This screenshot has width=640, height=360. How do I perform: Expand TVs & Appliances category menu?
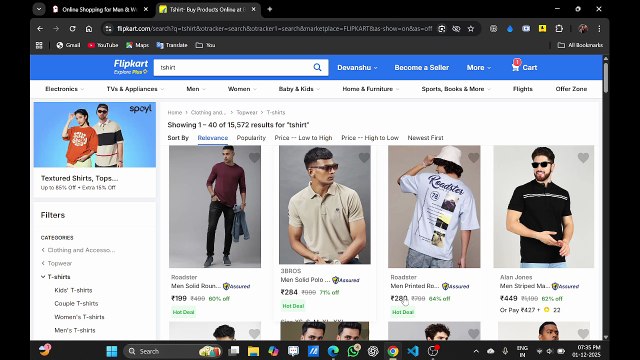pyautogui.click(x=135, y=89)
